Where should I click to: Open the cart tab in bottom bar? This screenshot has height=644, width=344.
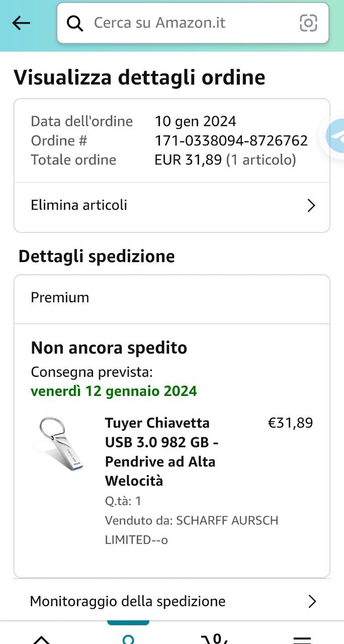click(215, 638)
